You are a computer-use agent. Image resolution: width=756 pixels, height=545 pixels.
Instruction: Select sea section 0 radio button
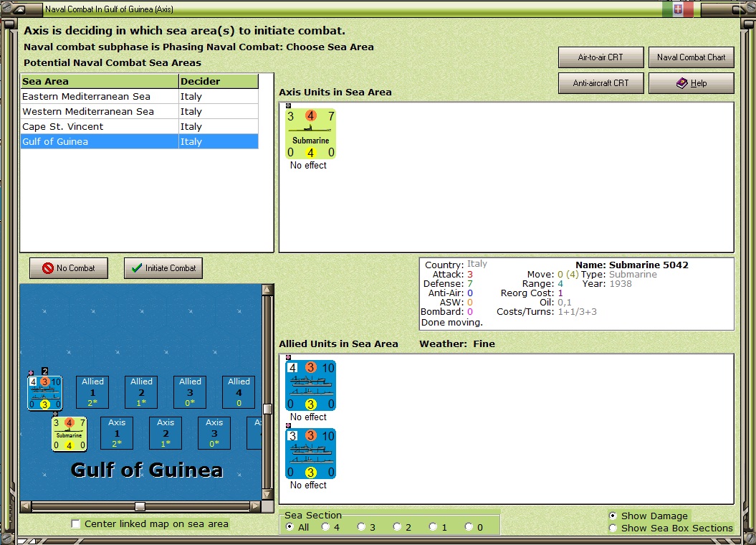(x=469, y=527)
